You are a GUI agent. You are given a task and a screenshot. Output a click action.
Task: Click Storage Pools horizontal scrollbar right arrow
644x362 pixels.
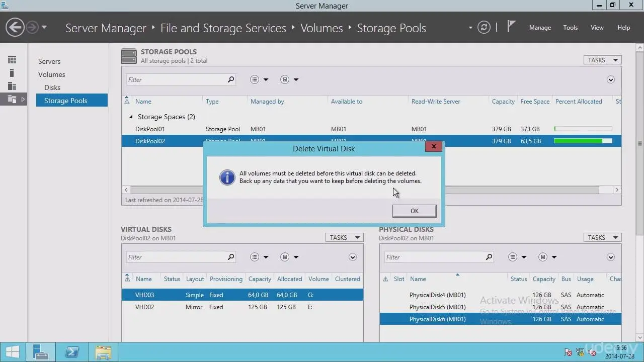[x=617, y=190]
